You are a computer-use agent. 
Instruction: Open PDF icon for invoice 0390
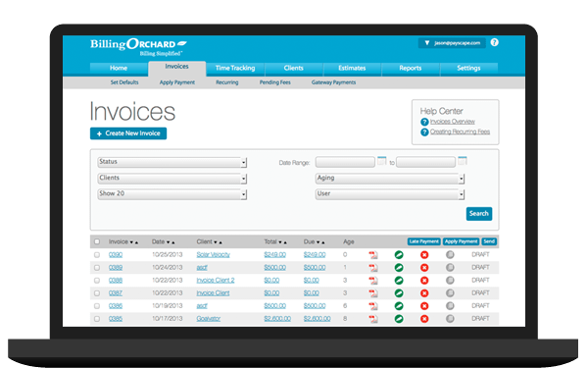point(372,255)
